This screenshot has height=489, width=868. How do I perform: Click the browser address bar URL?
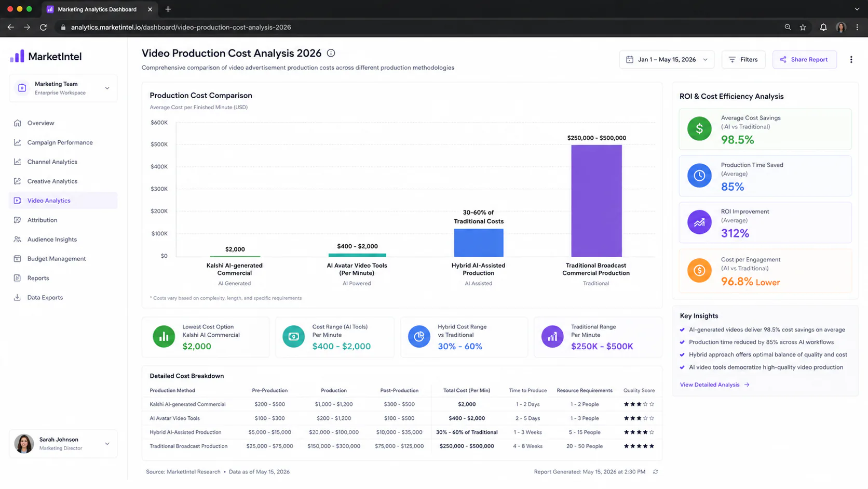click(181, 28)
